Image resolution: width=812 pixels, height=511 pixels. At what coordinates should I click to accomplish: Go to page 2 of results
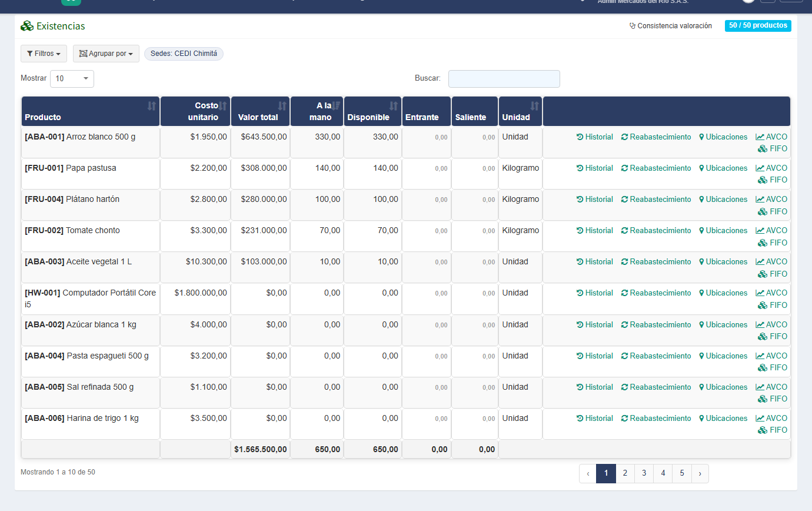625,473
